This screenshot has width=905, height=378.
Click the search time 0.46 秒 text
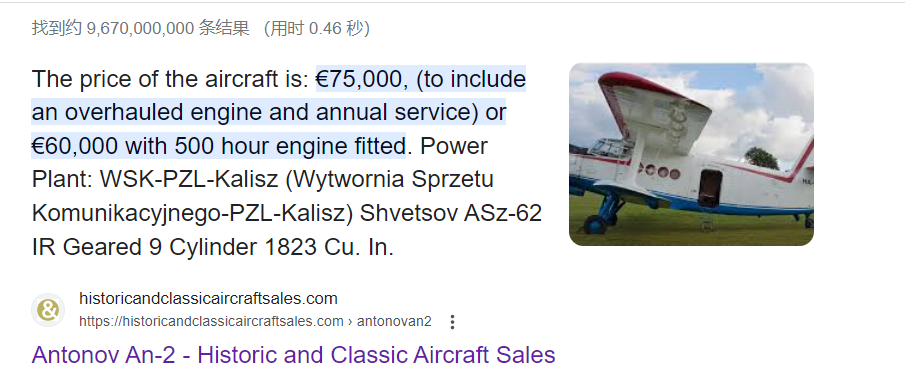pyautogui.click(x=339, y=28)
